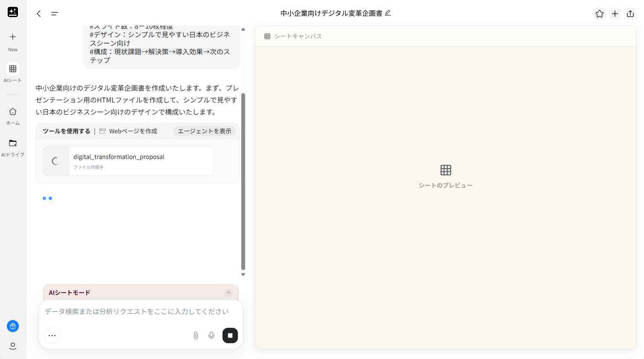Open more options with the ellipsis icon
644x359 pixels.
point(52,335)
